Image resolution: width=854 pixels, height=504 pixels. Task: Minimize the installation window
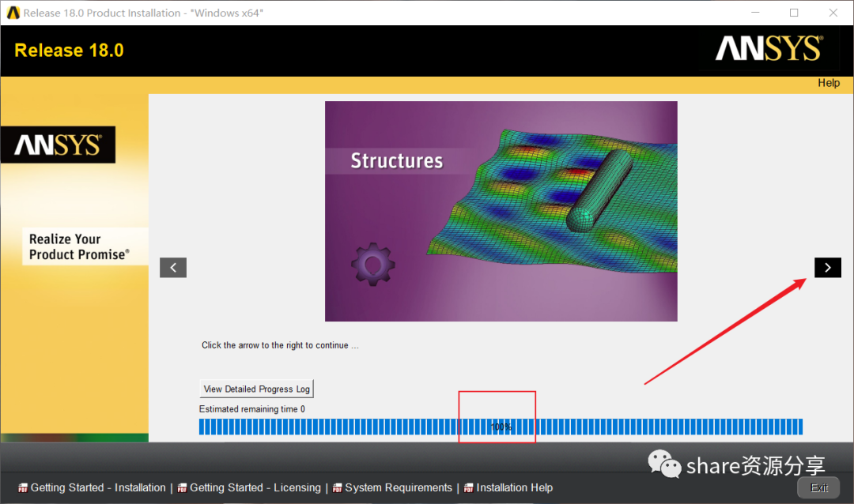click(x=755, y=13)
